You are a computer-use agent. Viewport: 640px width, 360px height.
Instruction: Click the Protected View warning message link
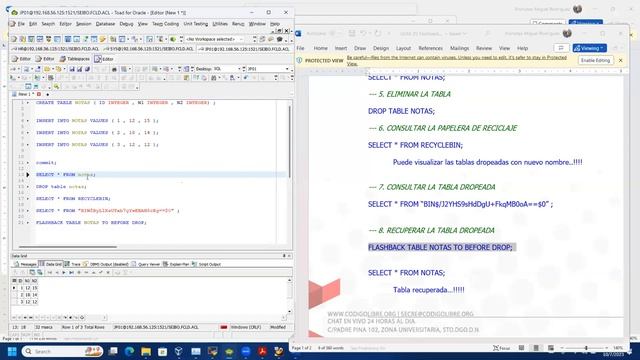[457, 60]
